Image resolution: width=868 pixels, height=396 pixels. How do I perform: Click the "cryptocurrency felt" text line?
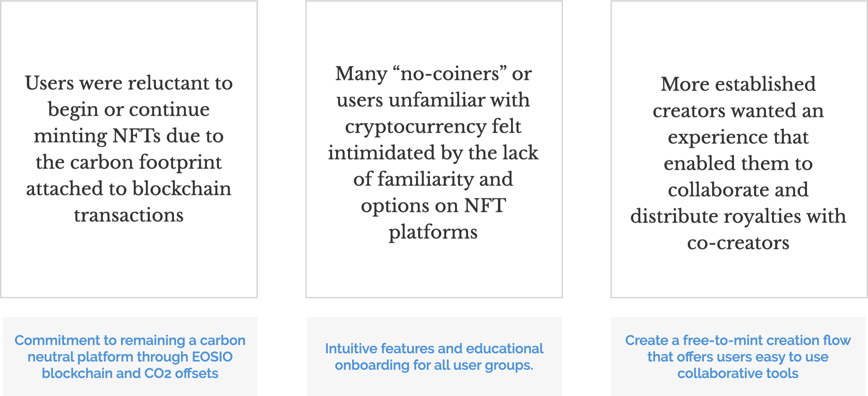[x=433, y=126]
